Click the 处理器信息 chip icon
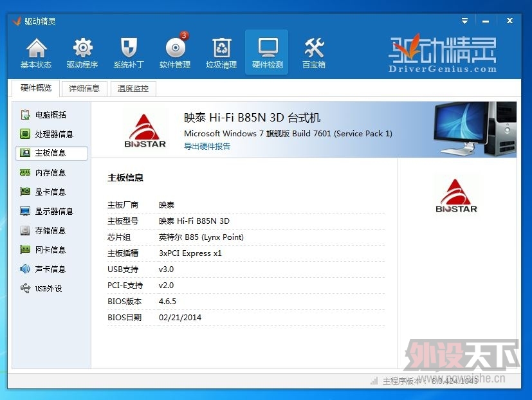 [25, 134]
